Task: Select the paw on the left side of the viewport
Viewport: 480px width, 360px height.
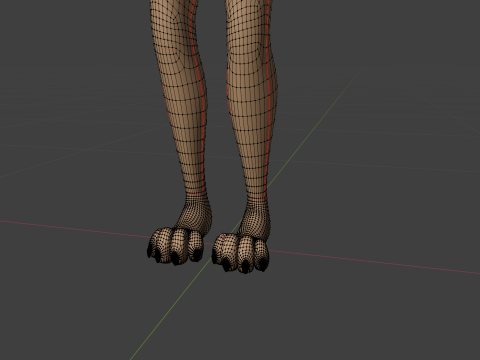Action: click(x=178, y=230)
